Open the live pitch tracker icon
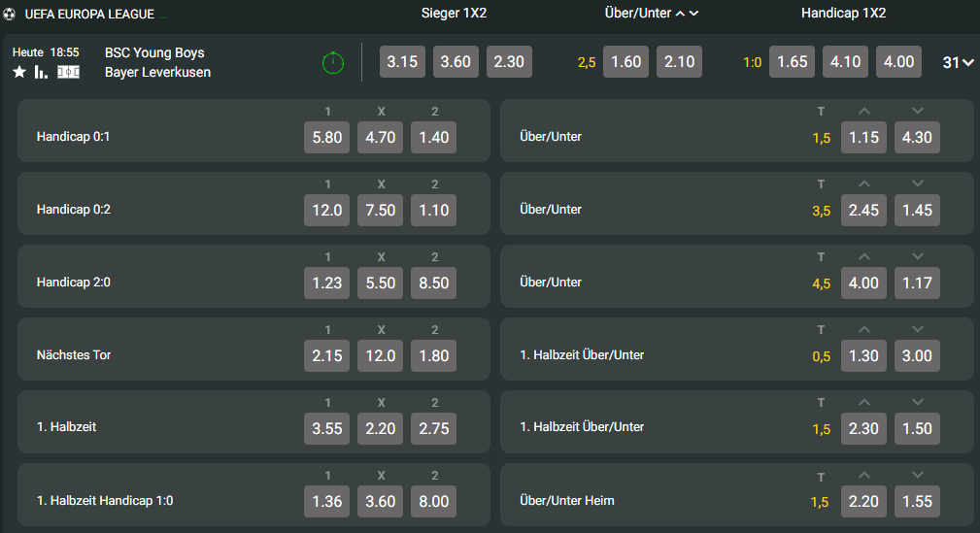This screenshot has width=980, height=533. [68, 73]
